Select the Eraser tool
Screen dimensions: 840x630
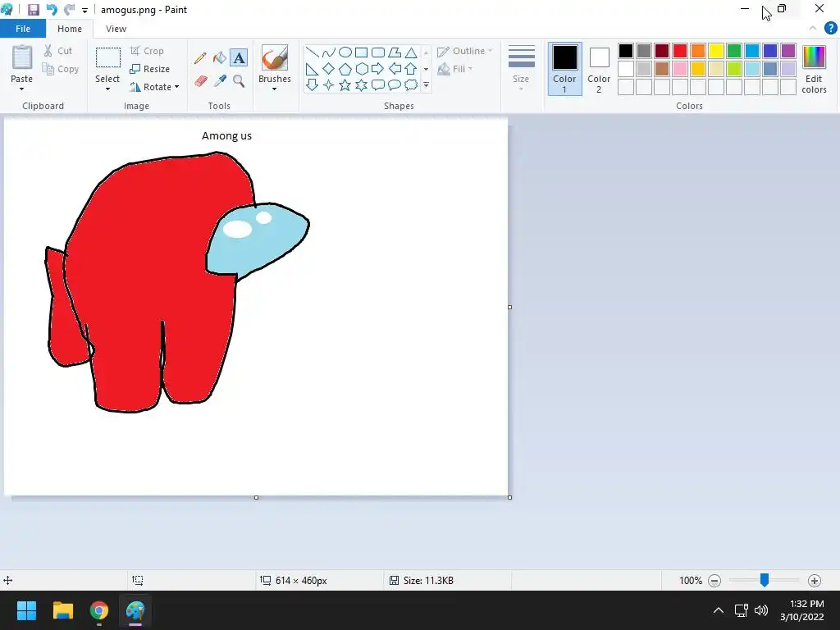click(200, 81)
